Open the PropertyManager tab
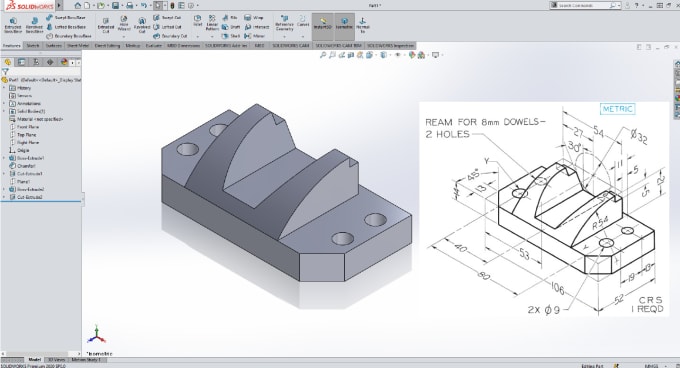680x368 pixels. click(22, 62)
